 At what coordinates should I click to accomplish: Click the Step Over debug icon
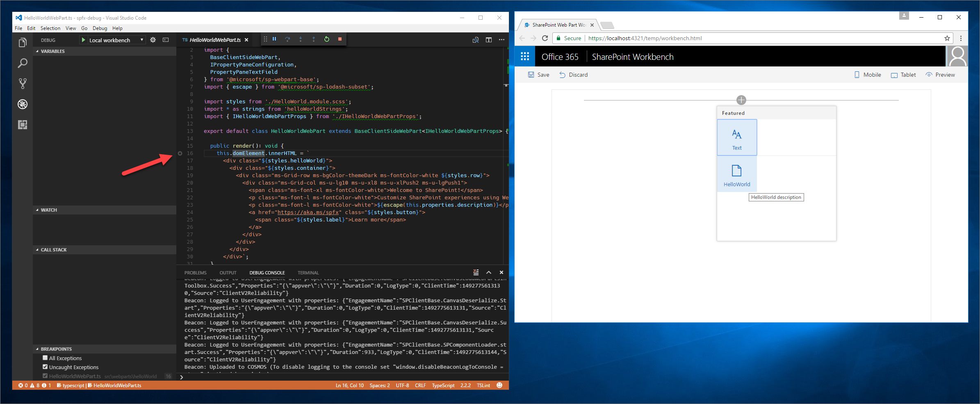tap(287, 39)
